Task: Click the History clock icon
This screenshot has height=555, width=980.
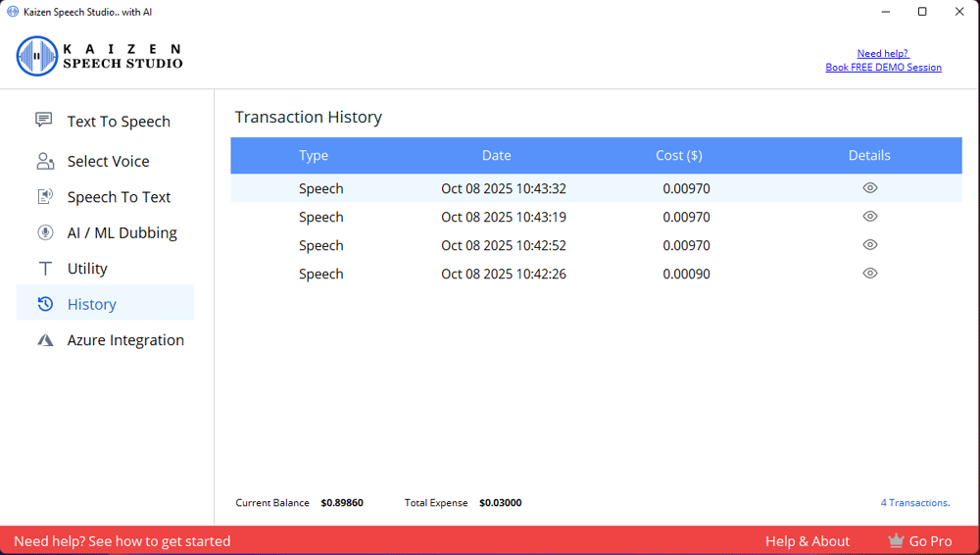Action: tap(45, 304)
